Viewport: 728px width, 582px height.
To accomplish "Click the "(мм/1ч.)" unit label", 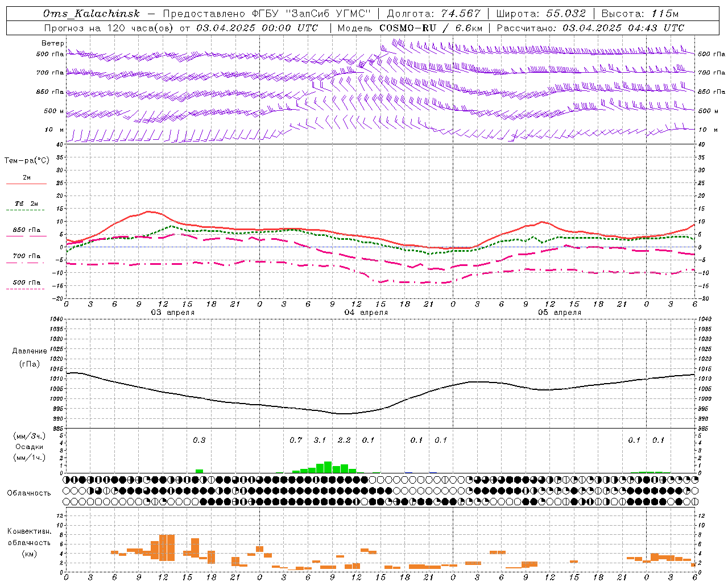I will click(x=30, y=458).
